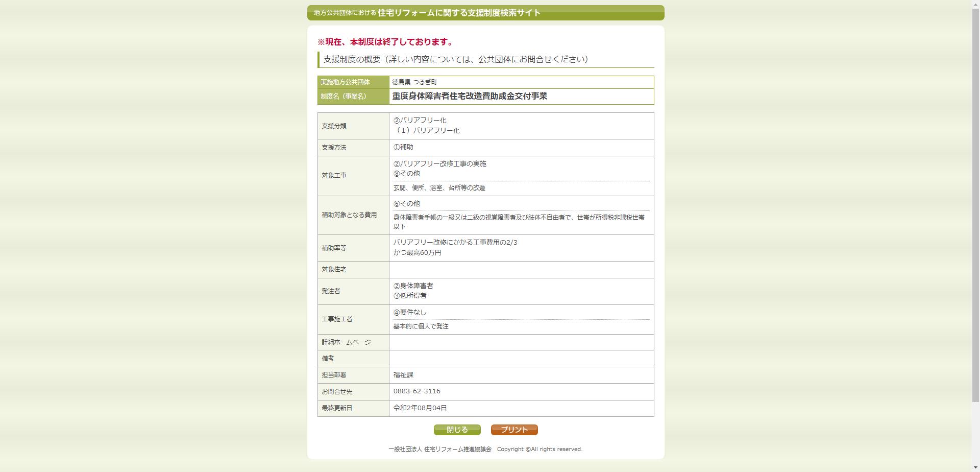This screenshot has width=980, height=472.
Task: Click the text ③低所得者
Action: coord(410,296)
